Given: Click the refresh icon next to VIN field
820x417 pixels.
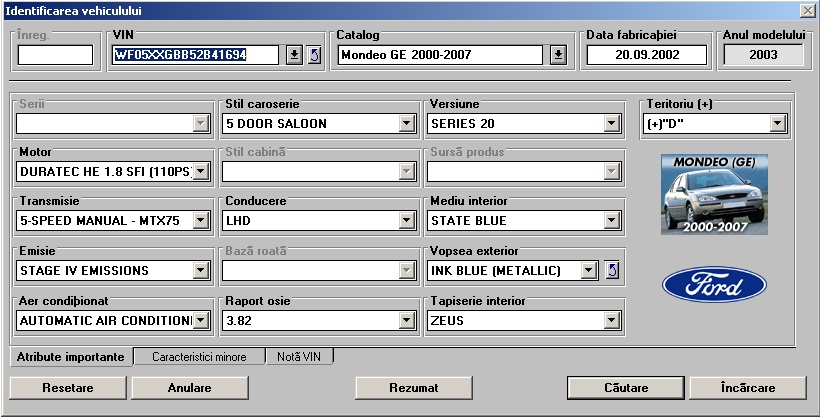Looking at the screenshot, I should click(x=314, y=54).
